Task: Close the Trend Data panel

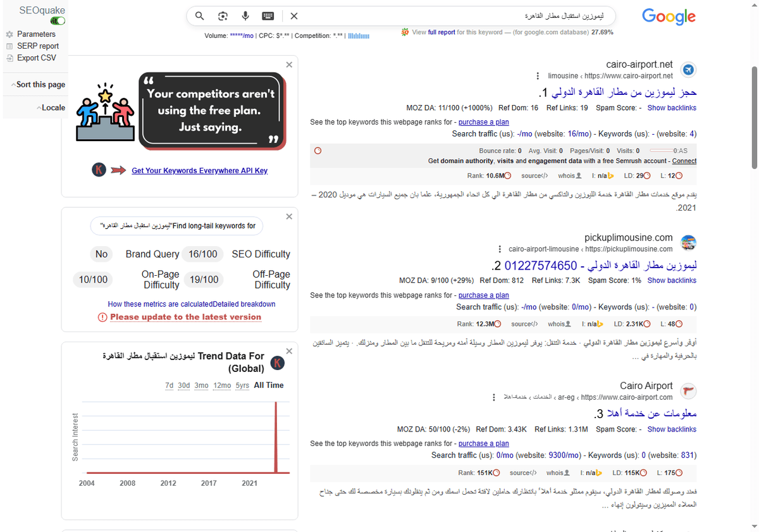Action: tap(289, 351)
